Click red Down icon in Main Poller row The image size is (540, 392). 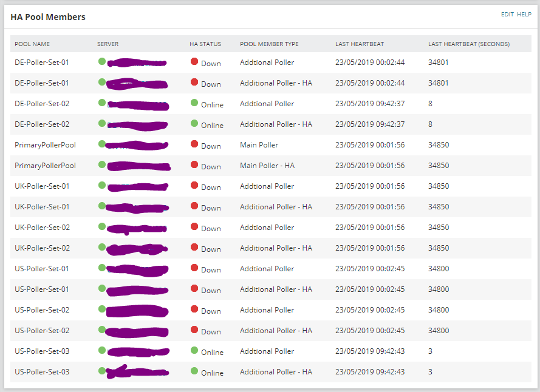[x=194, y=144]
